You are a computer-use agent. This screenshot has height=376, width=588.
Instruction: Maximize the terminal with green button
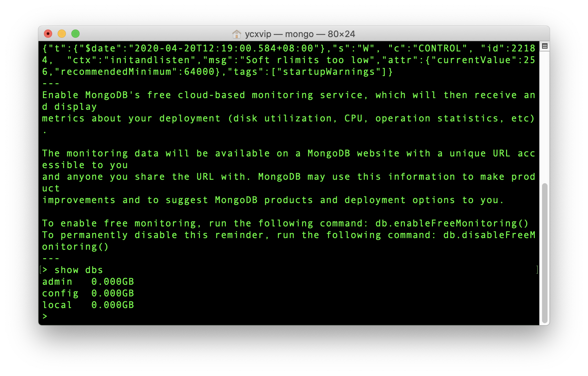tap(75, 34)
